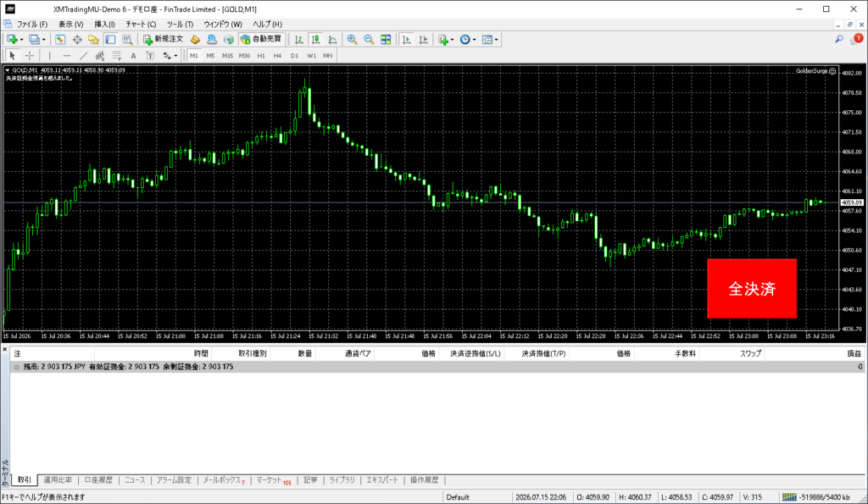Image resolution: width=868 pixels, height=504 pixels.
Task: Toggle Chart Shift icon
Action: click(x=423, y=39)
